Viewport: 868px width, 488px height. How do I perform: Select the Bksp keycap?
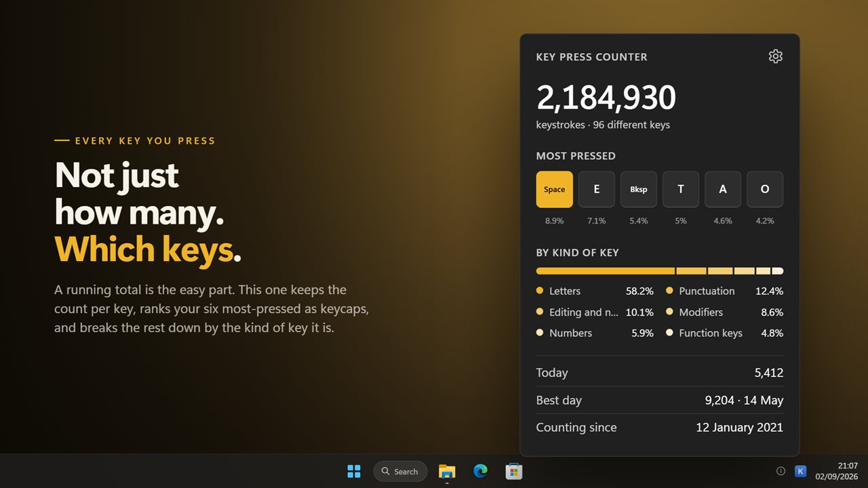[x=639, y=189]
